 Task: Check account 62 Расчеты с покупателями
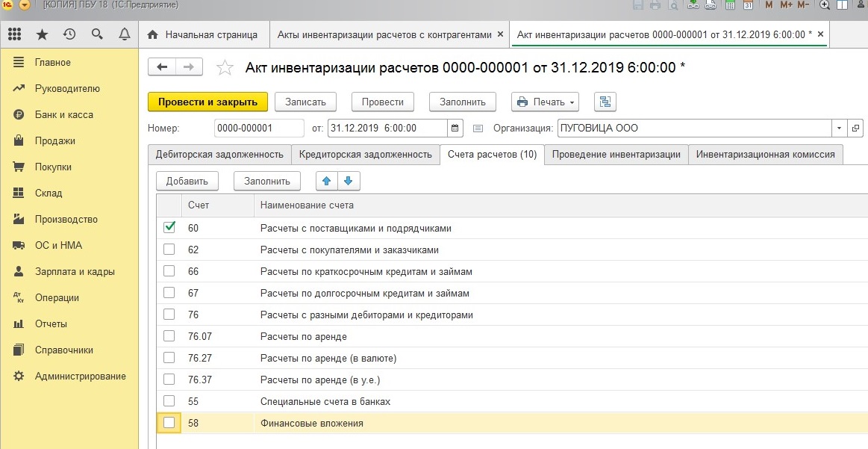(x=169, y=250)
